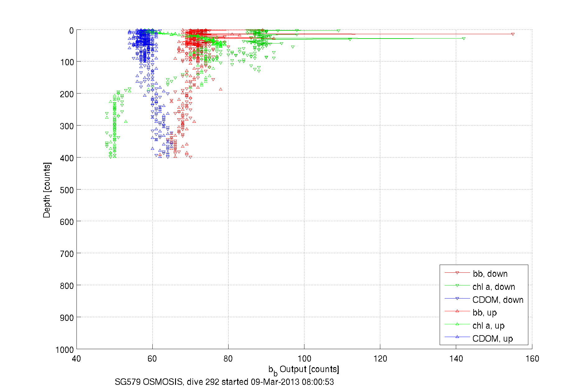Click the y-axis tick label 1000
This screenshot has height=392, width=588.
[65, 350]
